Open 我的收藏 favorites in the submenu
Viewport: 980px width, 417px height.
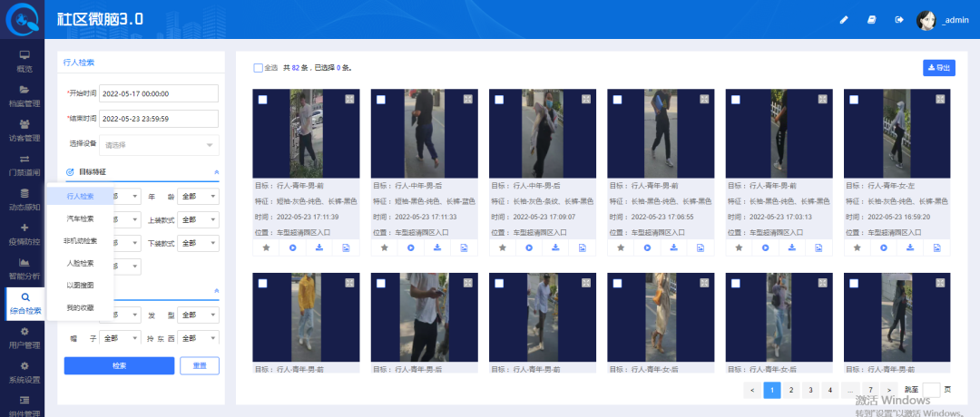(x=81, y=307)
